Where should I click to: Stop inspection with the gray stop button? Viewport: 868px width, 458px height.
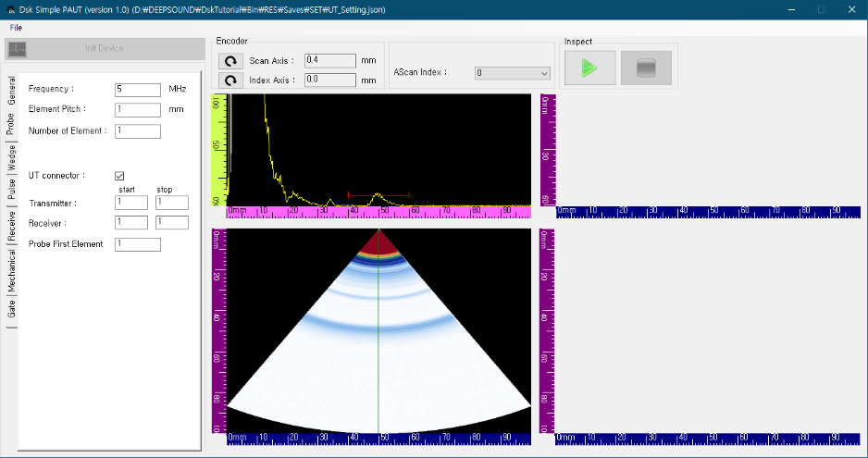[x=646, y=68]
